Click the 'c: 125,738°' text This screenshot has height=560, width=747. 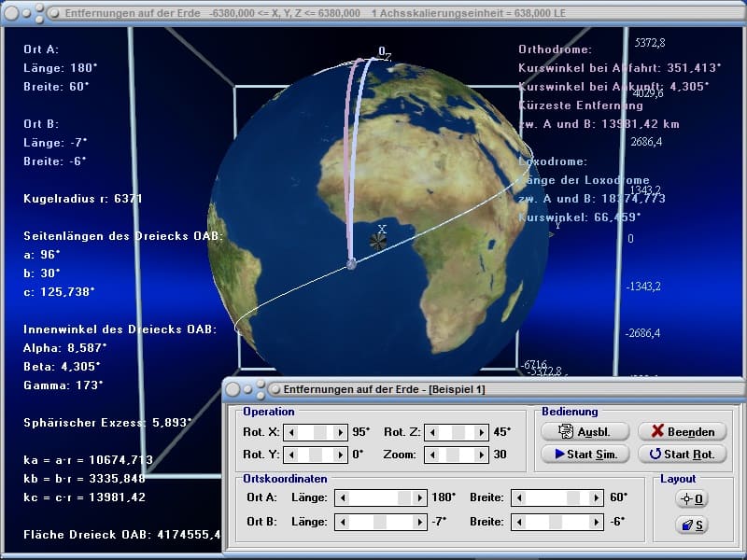coord(59,292)
